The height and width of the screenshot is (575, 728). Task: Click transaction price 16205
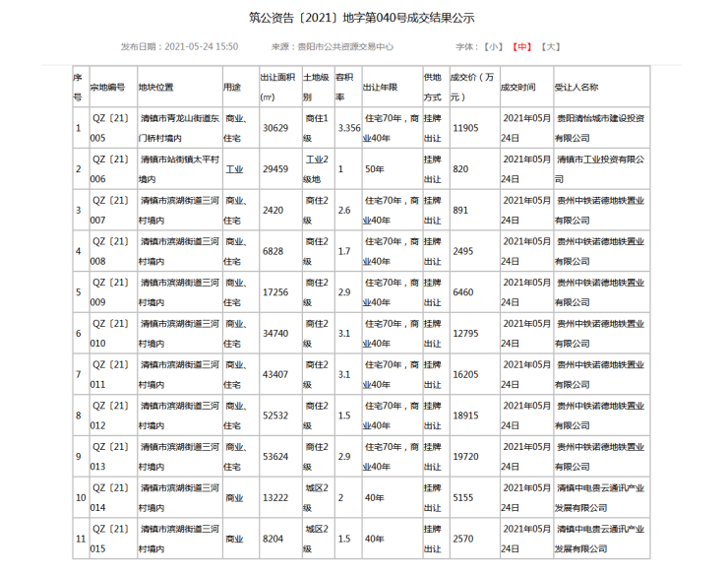(465, 375)
